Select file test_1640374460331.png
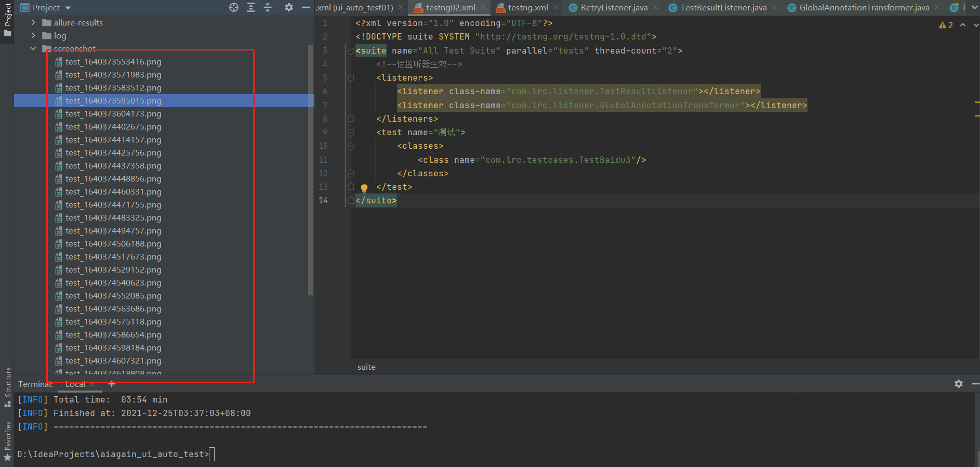Viewport: 980px width, 467px height. pyautogui.click(x=113, y=191)
